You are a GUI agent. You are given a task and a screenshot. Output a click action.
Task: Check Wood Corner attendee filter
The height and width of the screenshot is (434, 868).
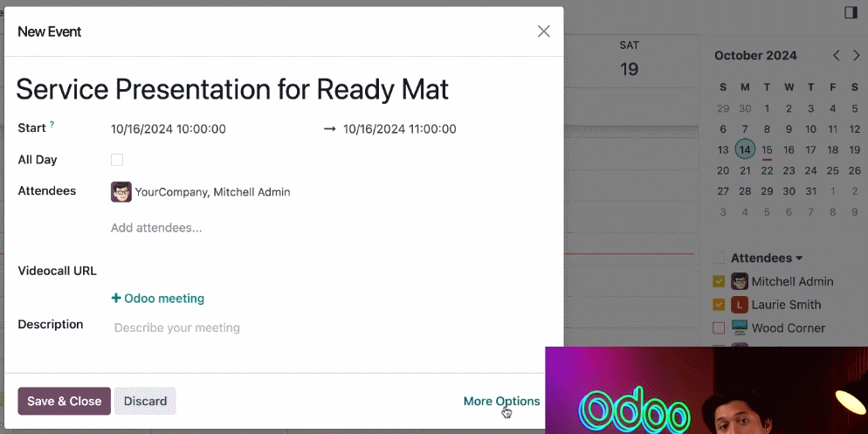coord(719,327)
